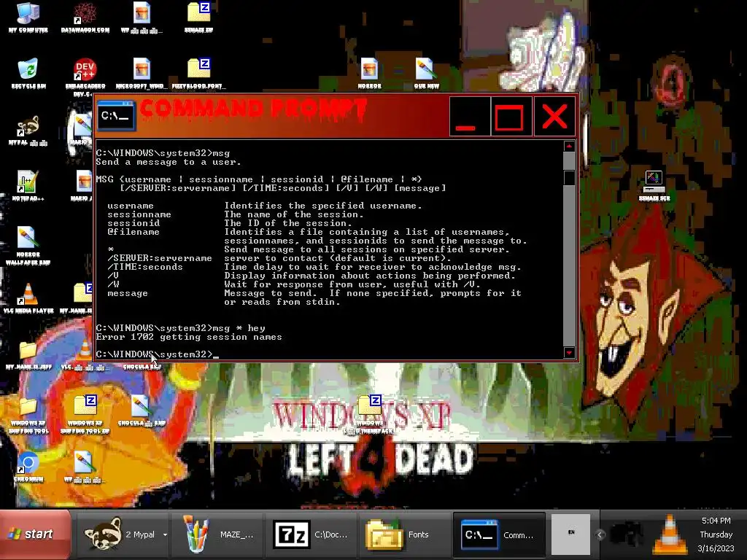747x560 pixels.
Task: Launch the Chromium desktop shortcut
Action: coord(28,467)
